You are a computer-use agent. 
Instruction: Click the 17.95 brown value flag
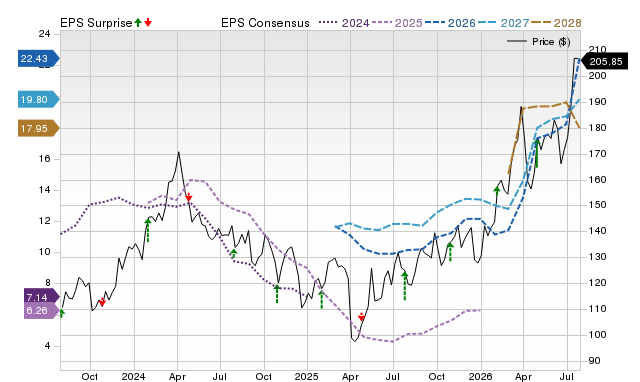point(39,129)
